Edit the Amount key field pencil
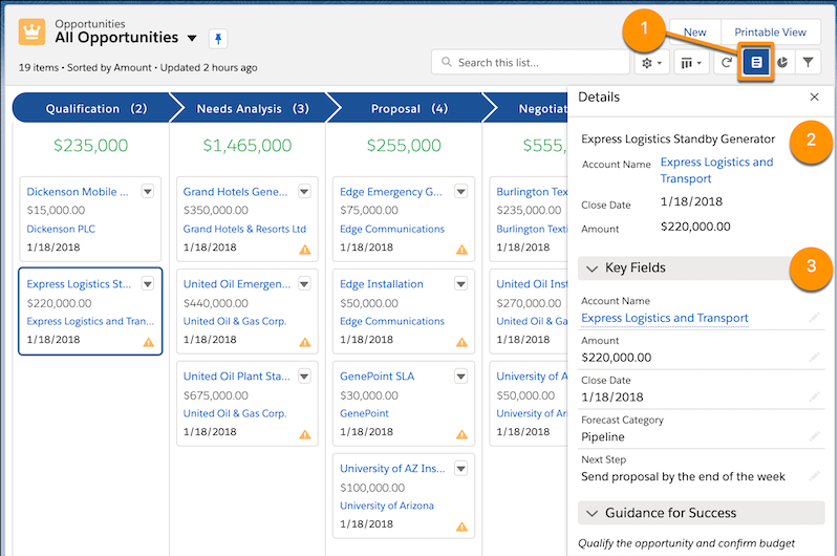837x556 pixels. [814, 357]
